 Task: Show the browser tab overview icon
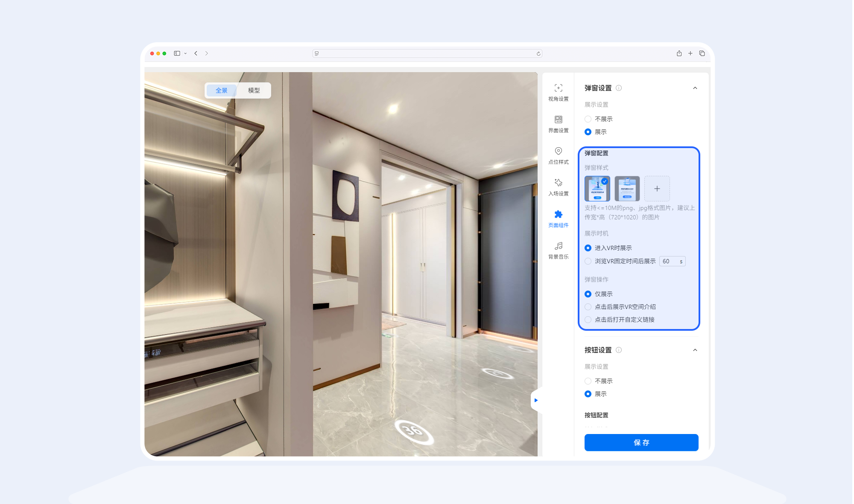coord(702,53)
